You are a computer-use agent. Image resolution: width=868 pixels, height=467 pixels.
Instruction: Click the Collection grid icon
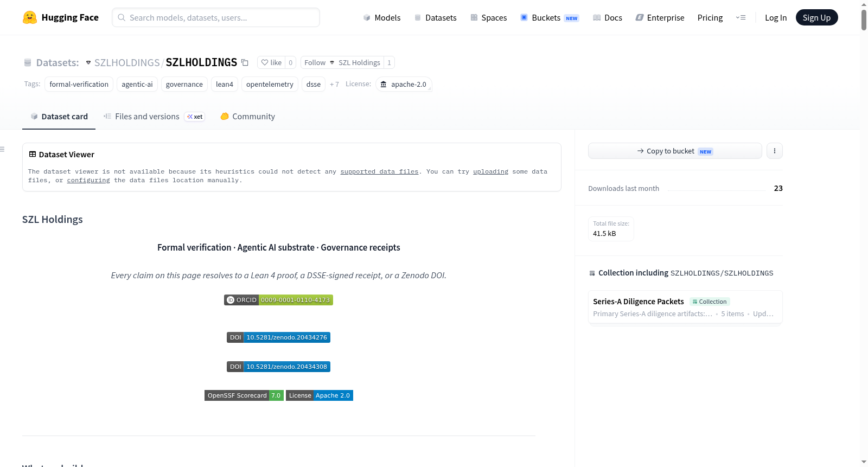pos(592,273)
